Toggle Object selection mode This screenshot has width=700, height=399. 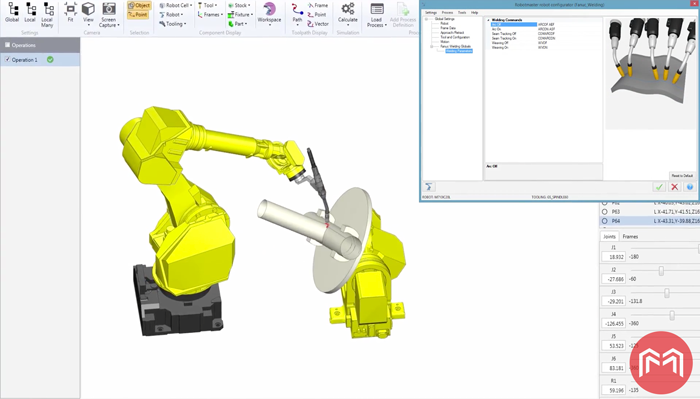point(139,5)
